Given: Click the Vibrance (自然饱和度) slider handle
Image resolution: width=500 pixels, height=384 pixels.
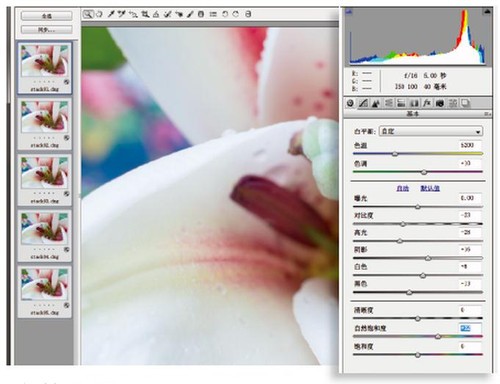Looking at the screenshot, I should coord(438,337).
